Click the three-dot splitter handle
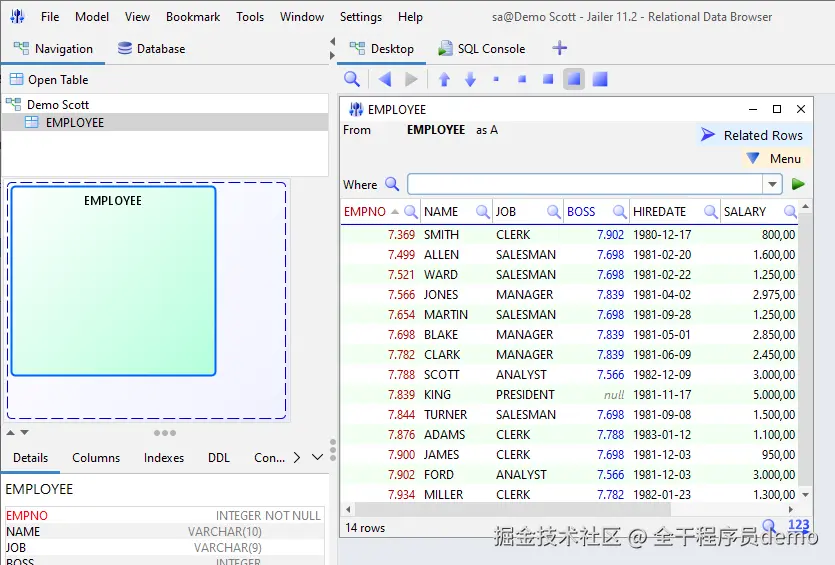 click(x=165, y=433)
